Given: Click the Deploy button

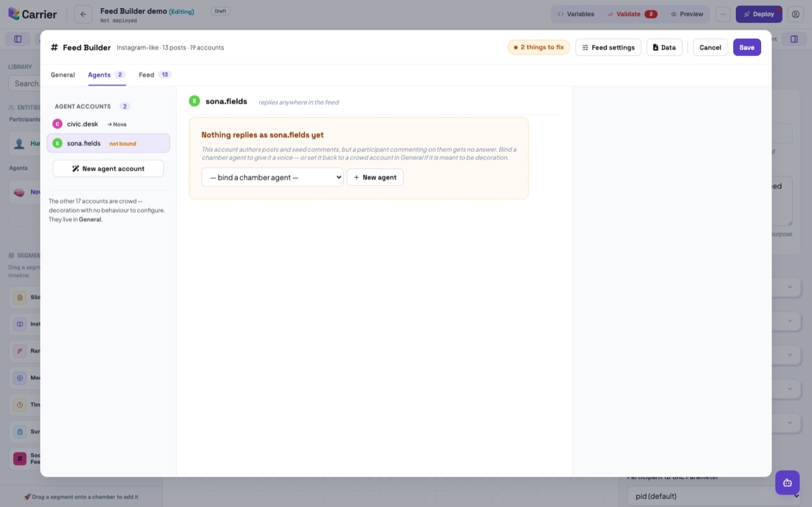Looking at the screenshot, I should click(759, 14).
